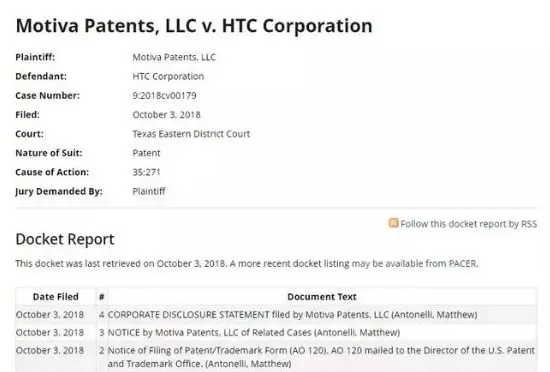Screen dimensions: 550x372
Task: Click the Patent nature of suit value
Action: tap(146, 153)
